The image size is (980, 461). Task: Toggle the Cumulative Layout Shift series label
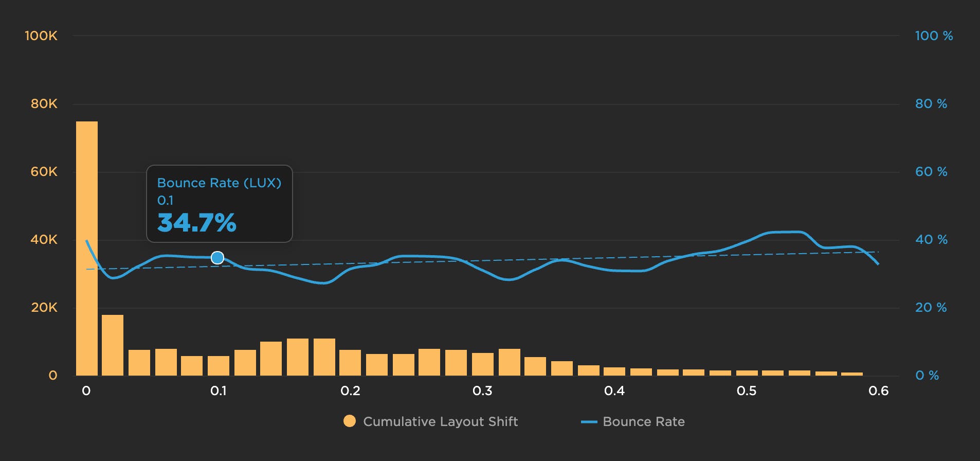coord(440,421)
